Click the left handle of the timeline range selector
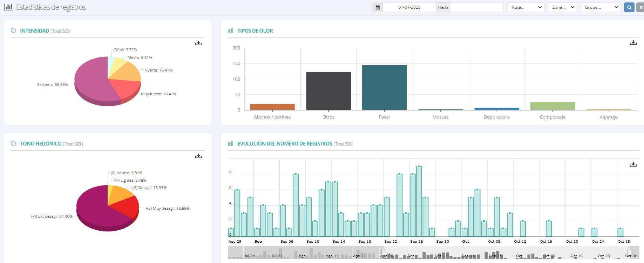Screen dimensions: 644x263 click(x=383, y=252)
